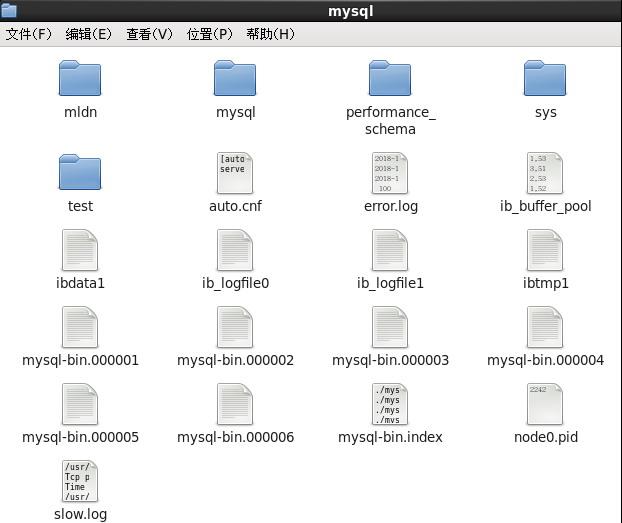Select the test folder icon
The image size is (622, 523).
click(80, 172)
